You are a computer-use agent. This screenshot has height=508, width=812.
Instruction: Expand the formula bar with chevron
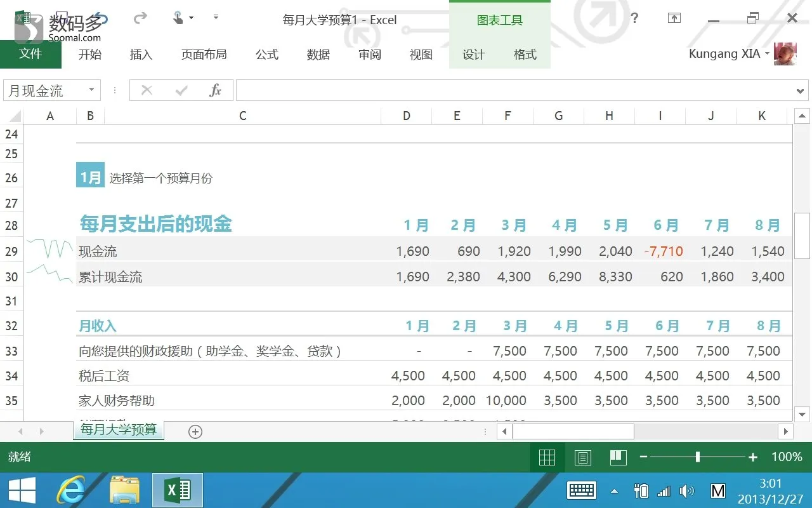tap(800, 91)
